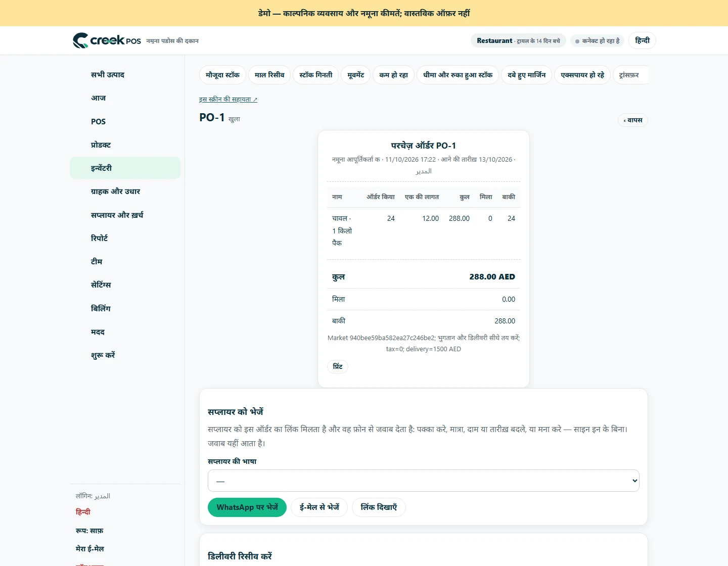Open बिलिंग in the sidebar
This screenshot has height=566, width=728.
click(x=125, y=308)
